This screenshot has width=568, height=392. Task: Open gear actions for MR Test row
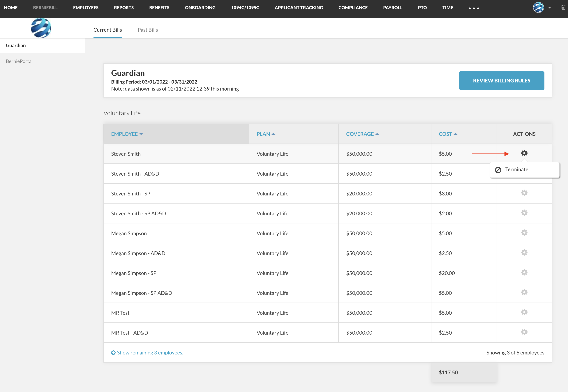(x=524, y=312)
